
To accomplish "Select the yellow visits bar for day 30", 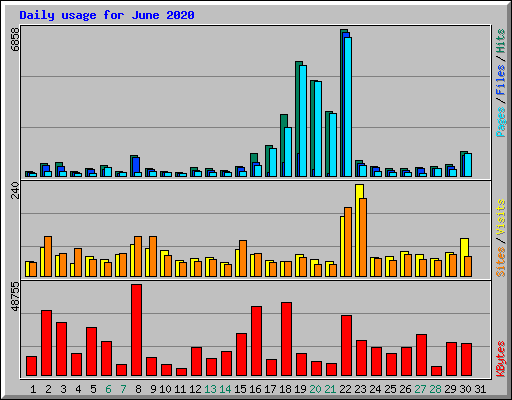I will (x=463, y=257).
